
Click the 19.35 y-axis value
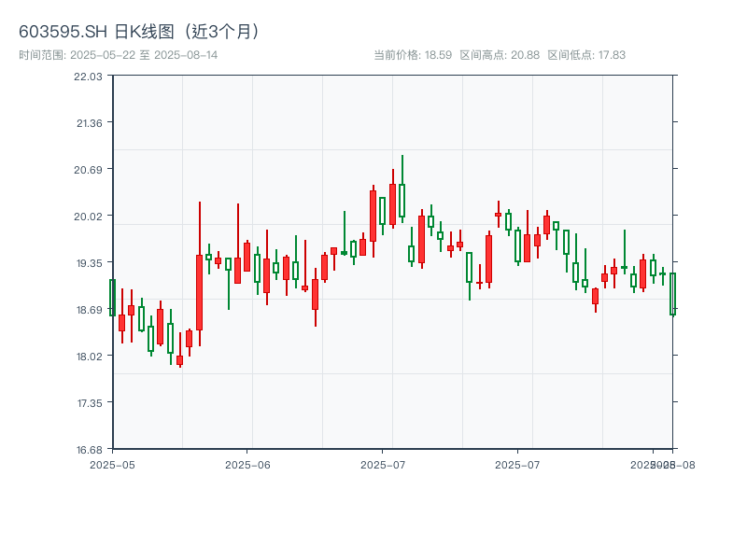pyautogui.click(x=90, y=263)
